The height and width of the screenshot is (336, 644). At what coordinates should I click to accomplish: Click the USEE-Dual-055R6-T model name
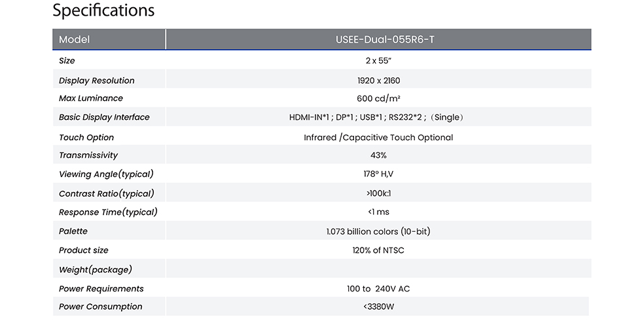[385, 39]
